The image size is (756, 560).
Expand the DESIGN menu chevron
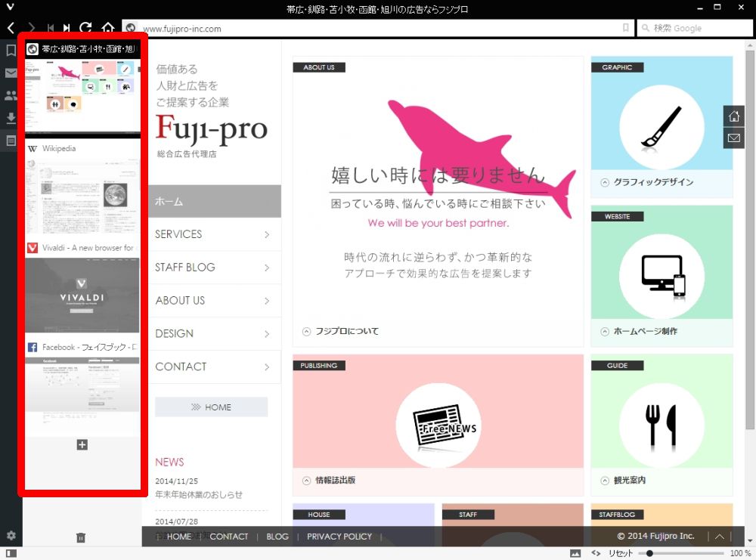(267, 334)
